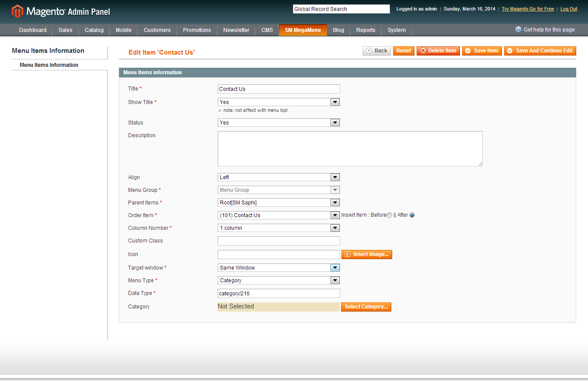Open the Catalog menu
Image resolution: width=588 pixels, height=381 pixels.
click(94, 30)
